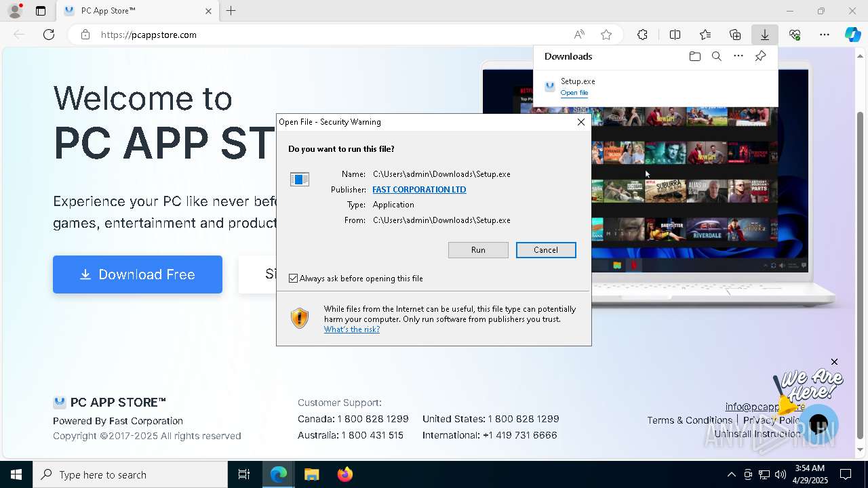Click the taskbar search box
The height and width of the screenshot is (488, 868).
pos(130,474)
